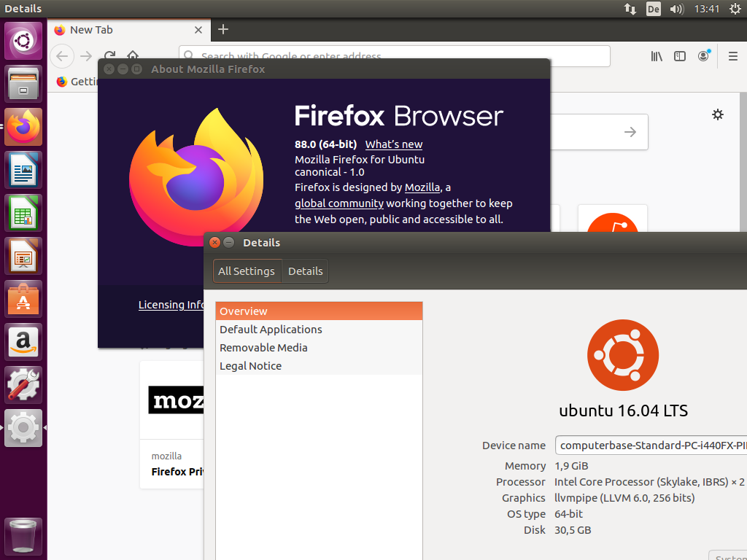This screenshot has width=747, height=560.
Task: Select Overview in the Details sidebar
Action: pyautogui.click(x=319, y=311)
